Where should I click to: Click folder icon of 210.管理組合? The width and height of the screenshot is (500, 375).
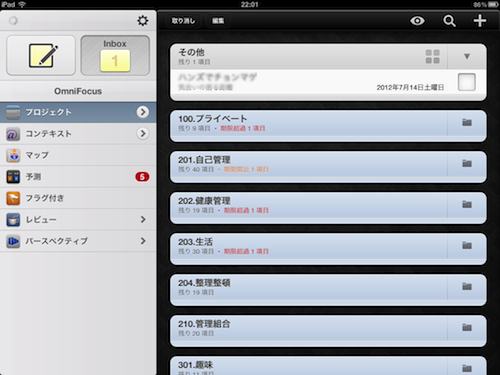467,327
